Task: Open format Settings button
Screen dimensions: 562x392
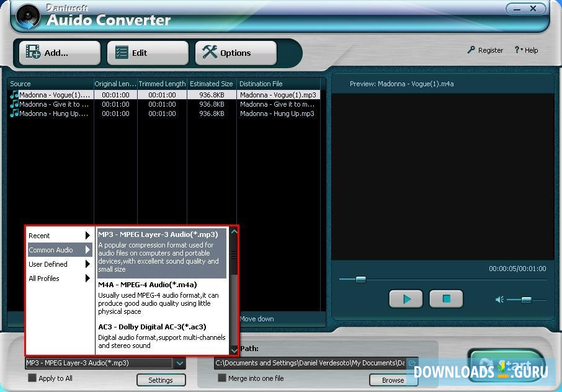Action: click(161, 380)
